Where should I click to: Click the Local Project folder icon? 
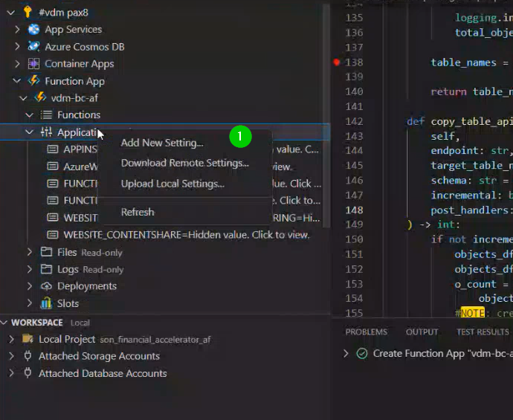click(x=28, y=339)
